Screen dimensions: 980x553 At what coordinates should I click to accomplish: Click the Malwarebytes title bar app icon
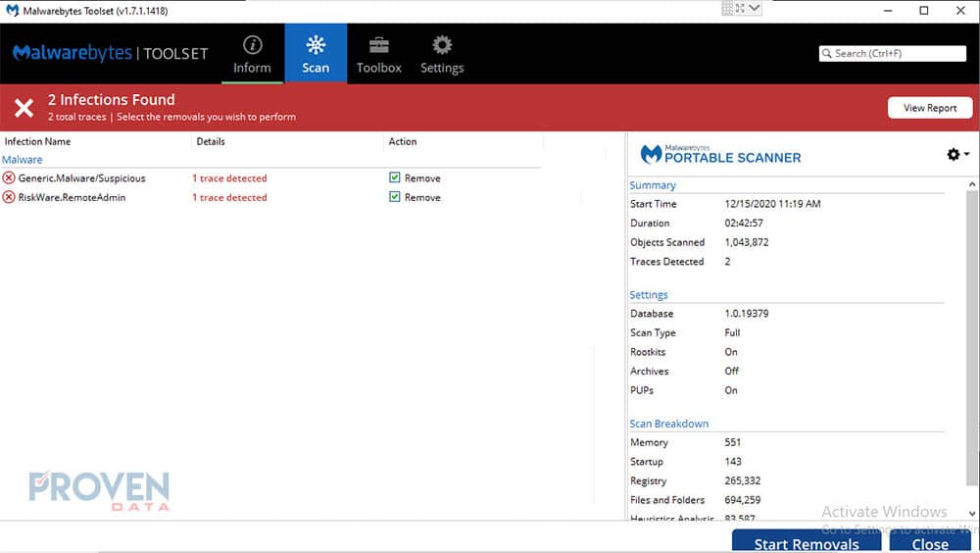(x=12, y=11)
